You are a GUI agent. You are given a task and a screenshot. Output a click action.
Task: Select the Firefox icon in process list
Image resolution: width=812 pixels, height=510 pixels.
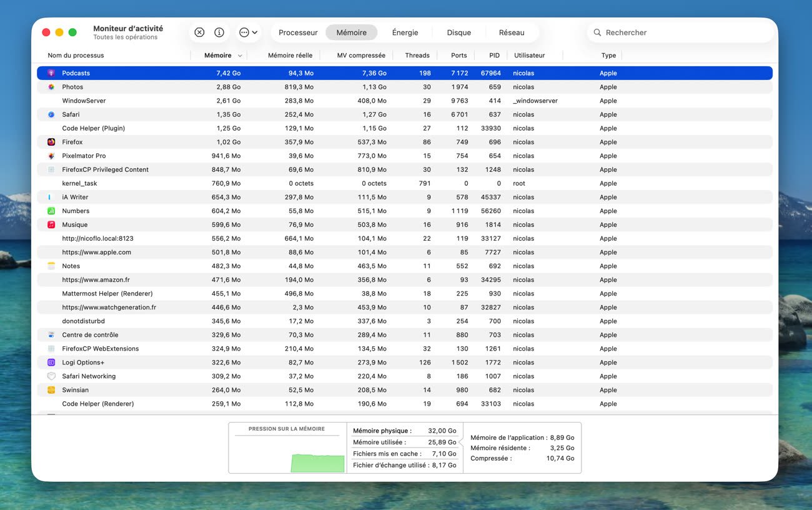(x=51, y=142)
